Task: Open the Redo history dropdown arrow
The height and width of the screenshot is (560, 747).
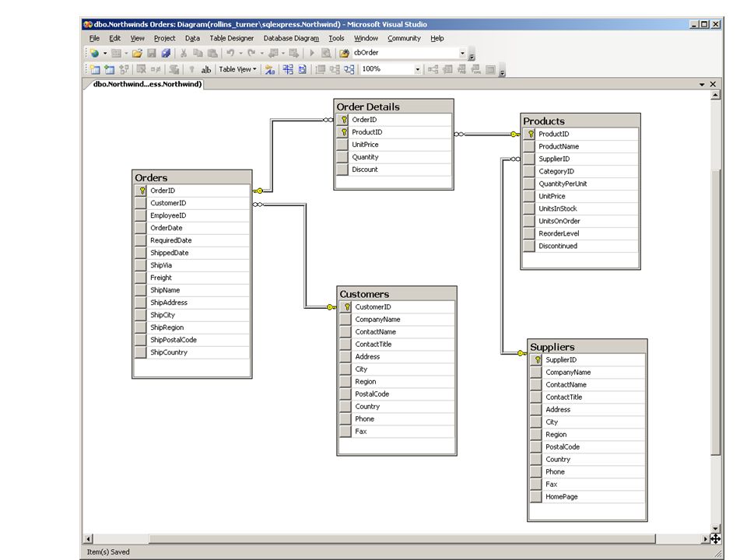Action: click(x=262, y=54)
